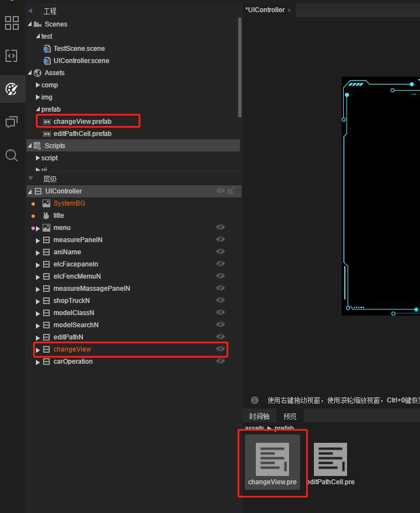Toggle visibility of aniName

(221, 252)
